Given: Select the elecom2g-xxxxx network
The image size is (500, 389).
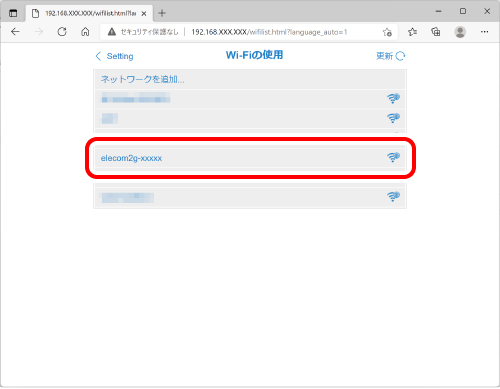Looking at the screenshot, I should [250, 158].
